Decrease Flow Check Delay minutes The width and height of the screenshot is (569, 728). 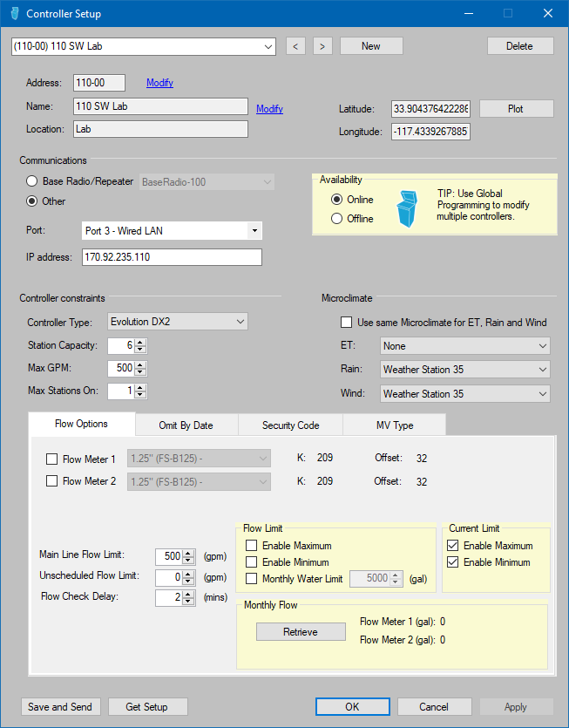[188, 602]
